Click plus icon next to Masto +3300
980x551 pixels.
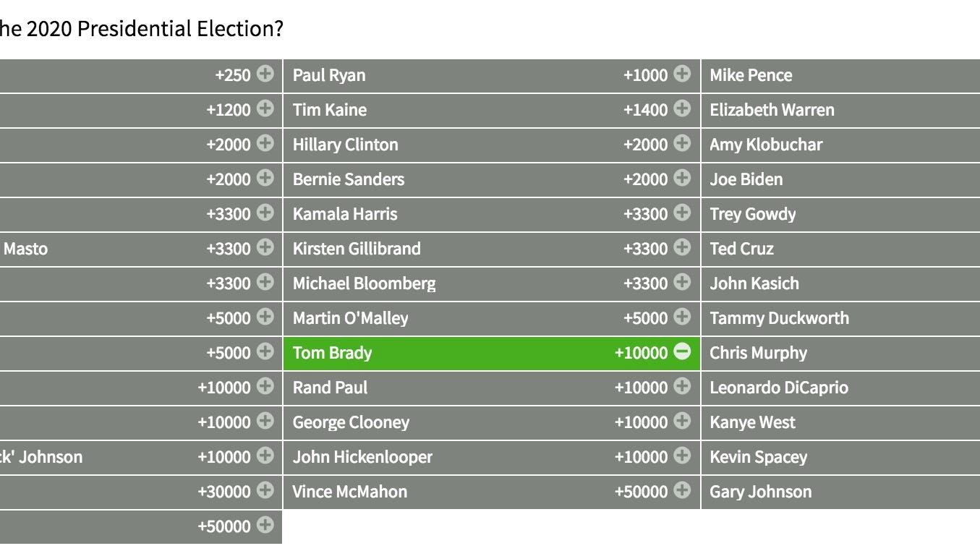click(265, 247)
